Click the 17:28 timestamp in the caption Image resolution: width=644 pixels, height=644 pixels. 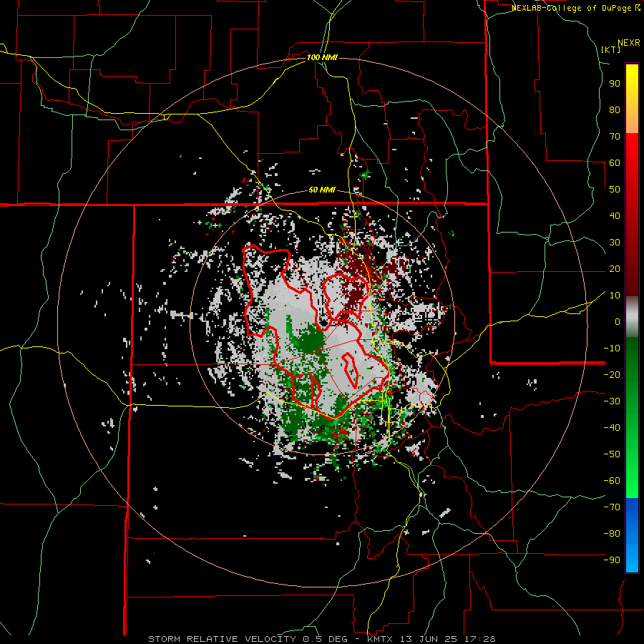481,639
